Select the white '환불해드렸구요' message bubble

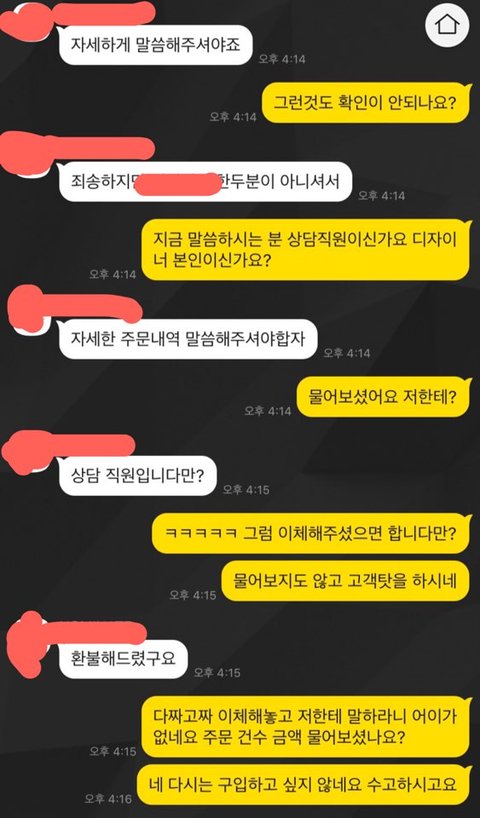tap(123, 659)
